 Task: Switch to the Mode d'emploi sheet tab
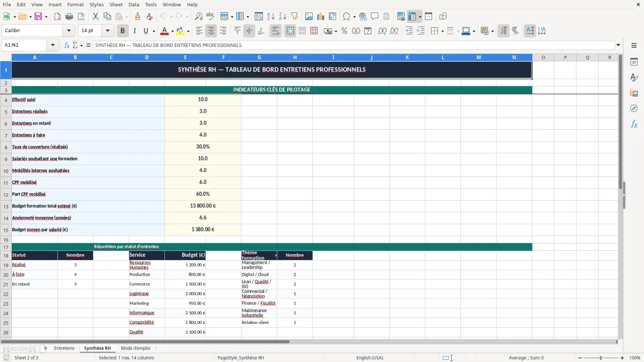pyautogui.click(x=135, y=348)
